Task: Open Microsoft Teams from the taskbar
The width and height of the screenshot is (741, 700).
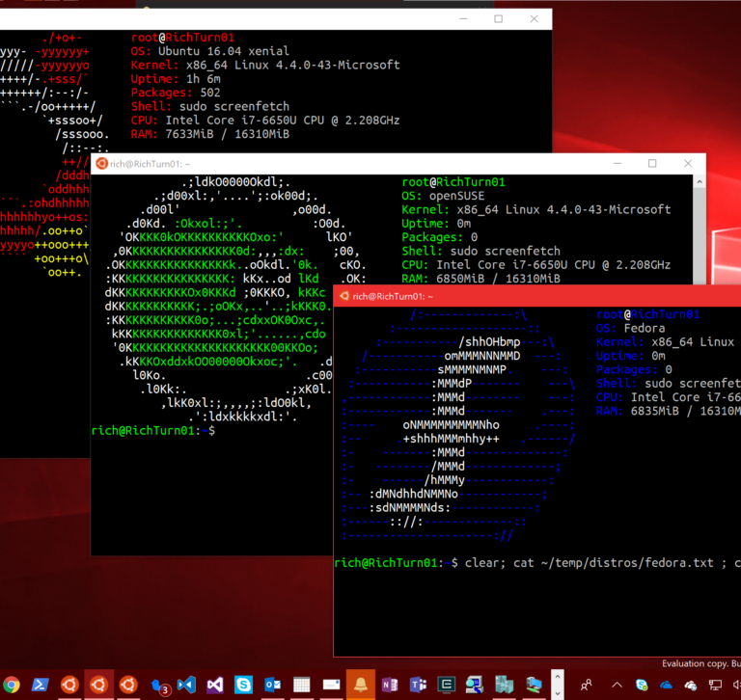Action: (x=418, y=685)
